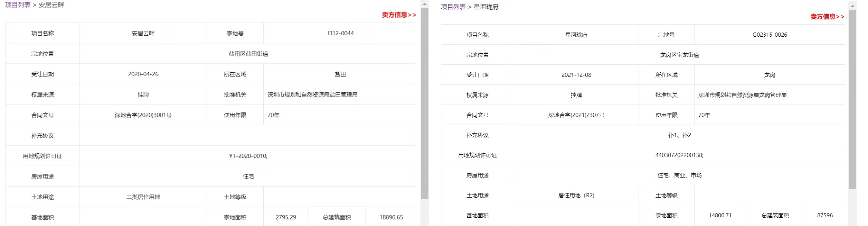Select region value 盐田 in 所在区域 row

[340, 74]
